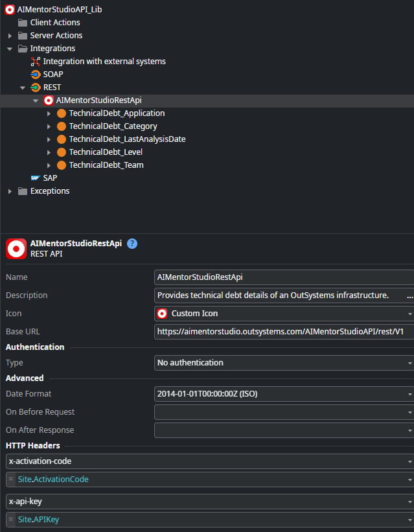Screen dimensions: 414x532
Task: Select the REST integration icon
Action: point(35,87)
